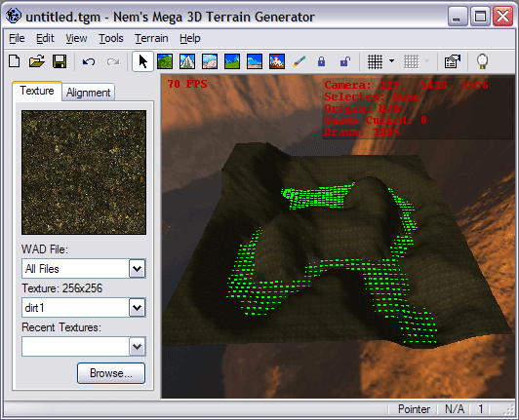
Task: Expand the Recent Textures dropdown
Action: point(137,347)
